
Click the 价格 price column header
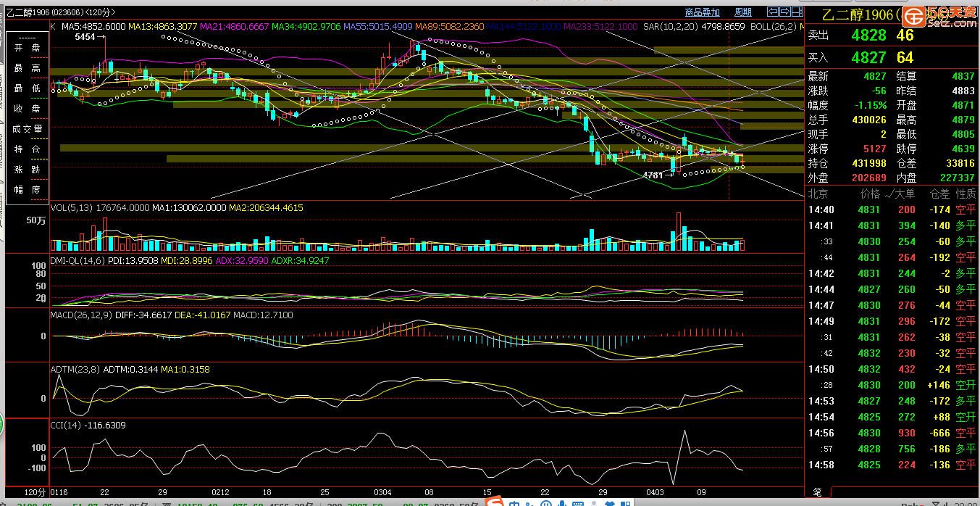[x=870, y=194]
